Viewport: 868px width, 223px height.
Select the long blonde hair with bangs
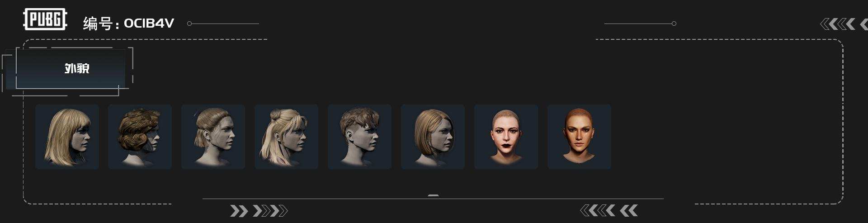tap(67, 137)
